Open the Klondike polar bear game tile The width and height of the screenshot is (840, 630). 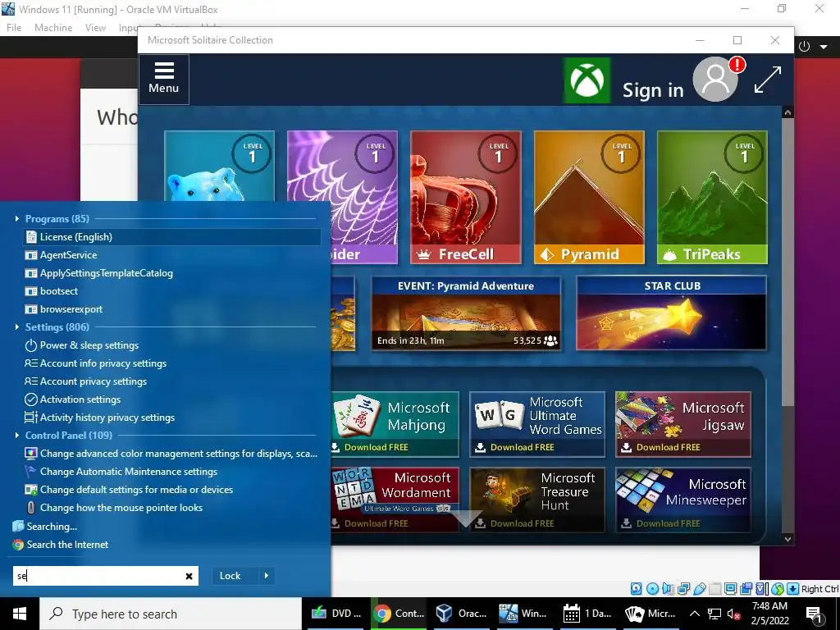point(219,166)
